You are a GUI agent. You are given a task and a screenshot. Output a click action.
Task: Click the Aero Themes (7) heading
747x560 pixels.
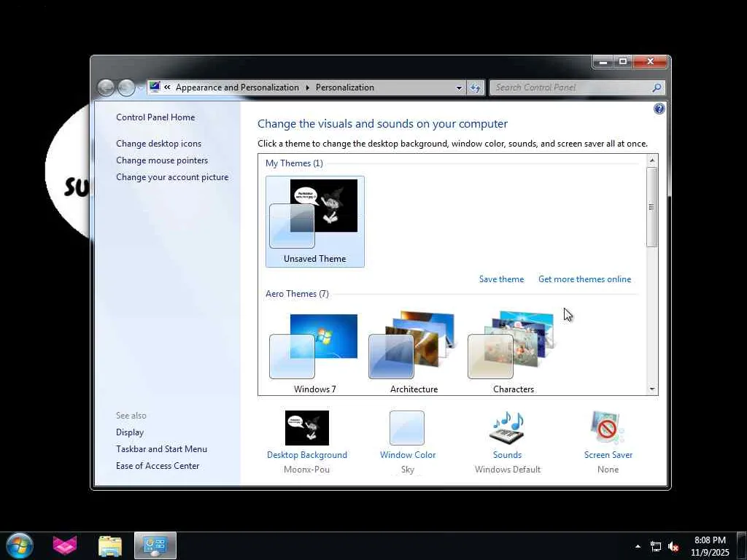(x=297, y=294)
